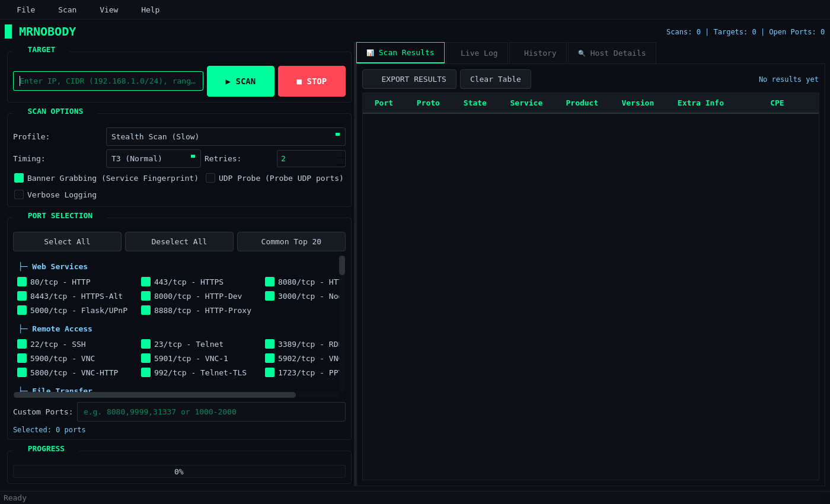Toggle 1723/tcp port checkbox

coord(270,372)
